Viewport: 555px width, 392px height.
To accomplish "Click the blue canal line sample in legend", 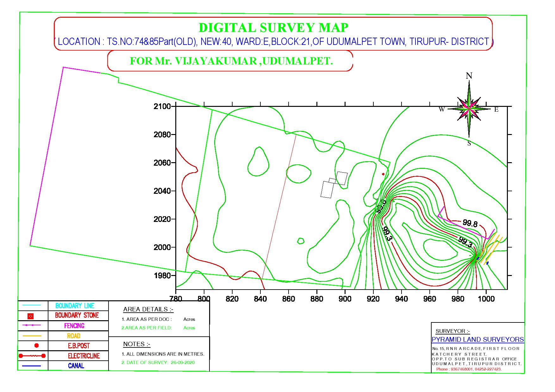I will [x=32, y=366].
